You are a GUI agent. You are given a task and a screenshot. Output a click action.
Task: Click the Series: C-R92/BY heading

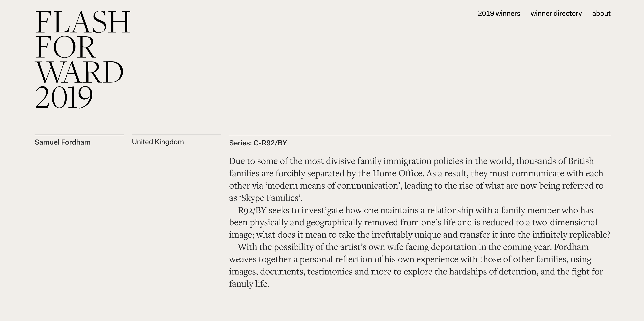pyautogui.click(x=258, y=143)
